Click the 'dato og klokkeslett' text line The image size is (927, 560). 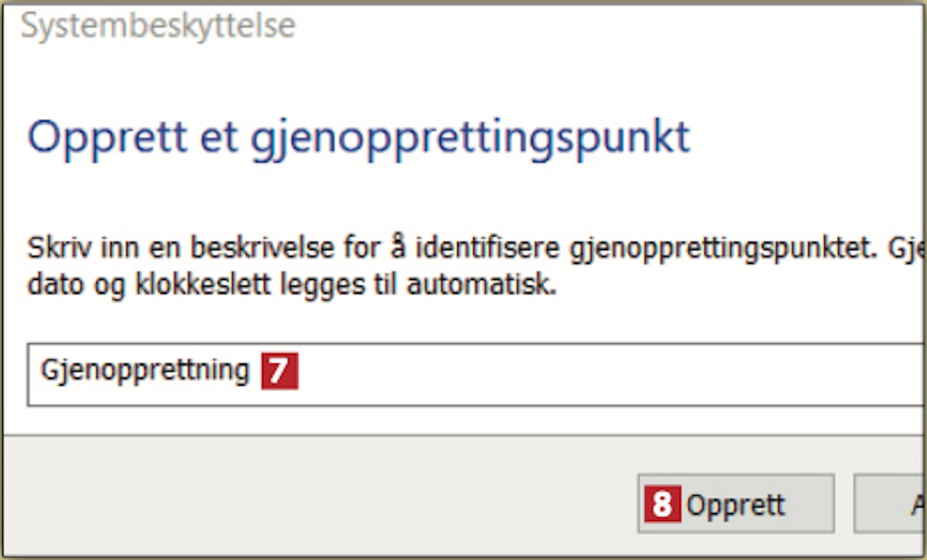click(292, 285)
